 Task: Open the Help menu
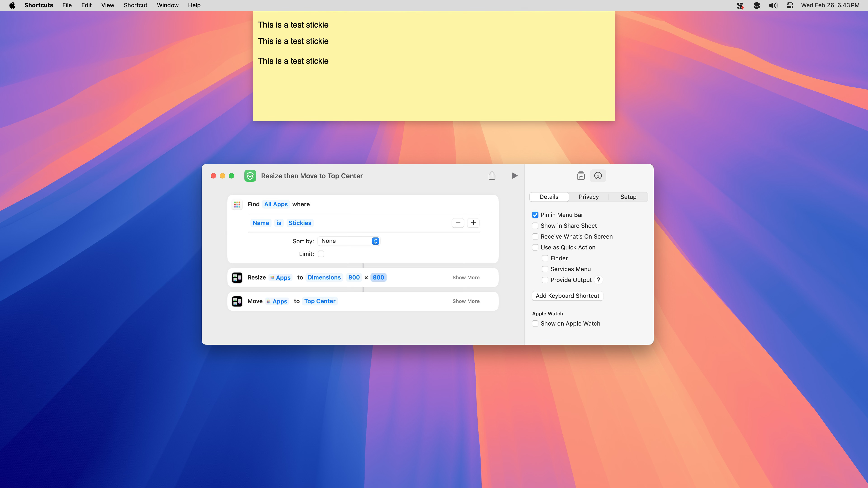click(194, 5)
